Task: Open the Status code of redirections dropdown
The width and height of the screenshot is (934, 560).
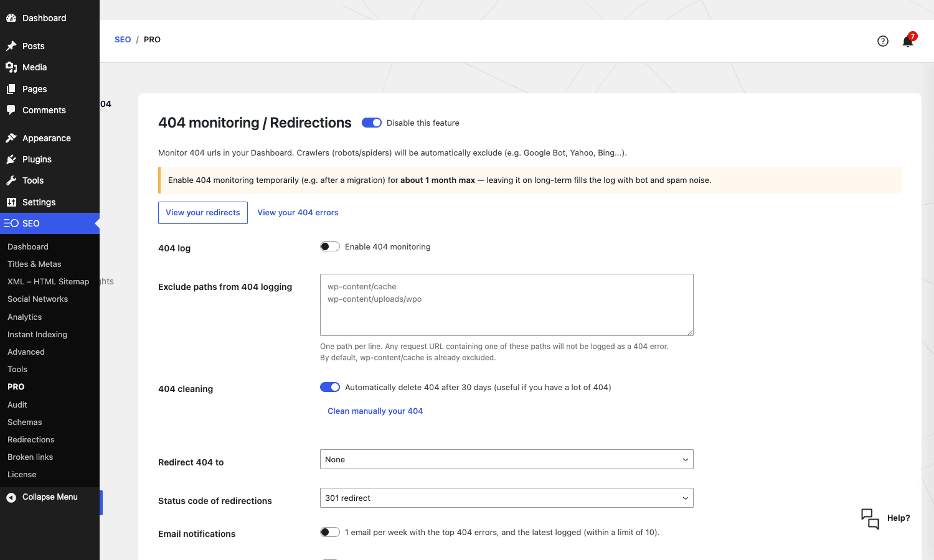Action: pos(507,498)
